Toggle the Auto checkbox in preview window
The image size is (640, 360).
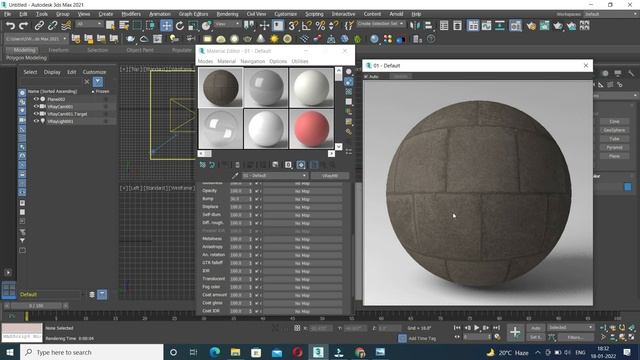(x=366, y=76)
